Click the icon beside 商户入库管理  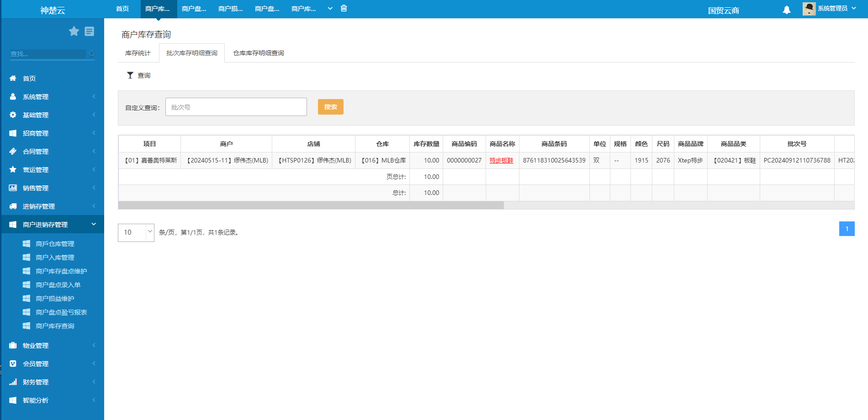tap(26, 257)
